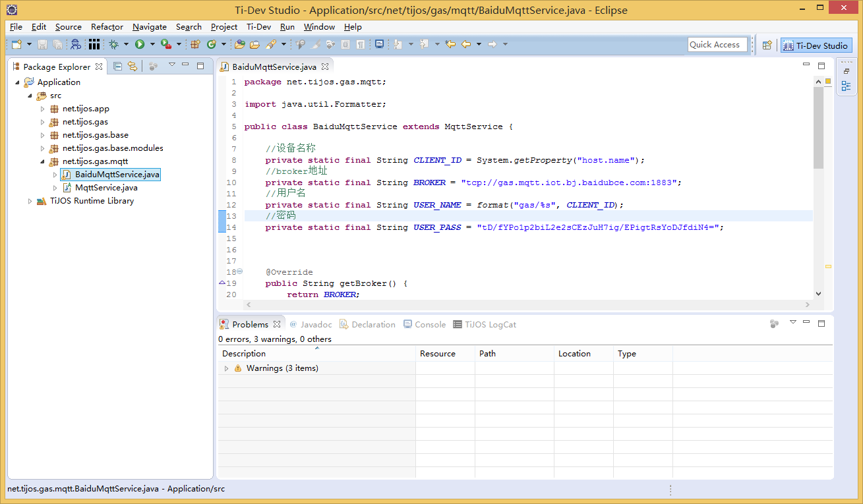
Task: Open the Refactor menu
Action: (x=107, y=27)
